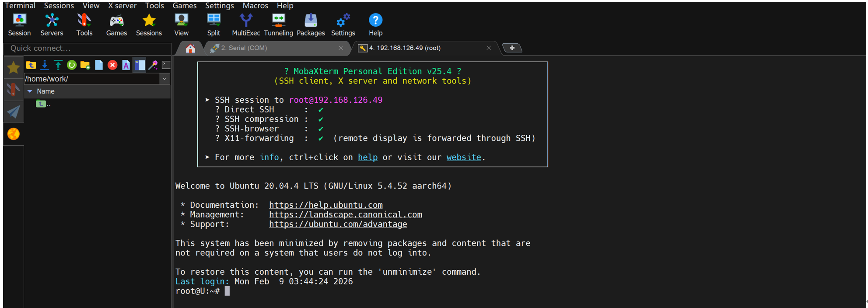
Task: Open the Packages manager
Action: coord(311,25)
